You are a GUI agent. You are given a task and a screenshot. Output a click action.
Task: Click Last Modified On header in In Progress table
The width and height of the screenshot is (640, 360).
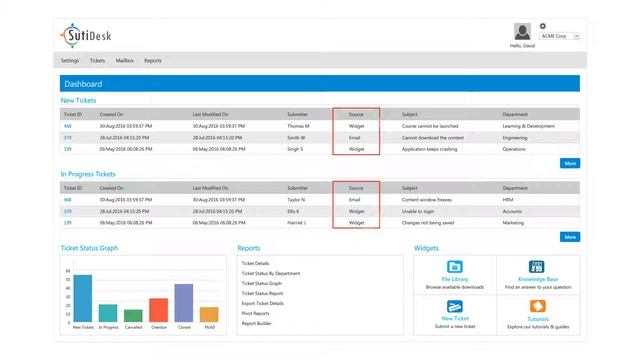211,188
